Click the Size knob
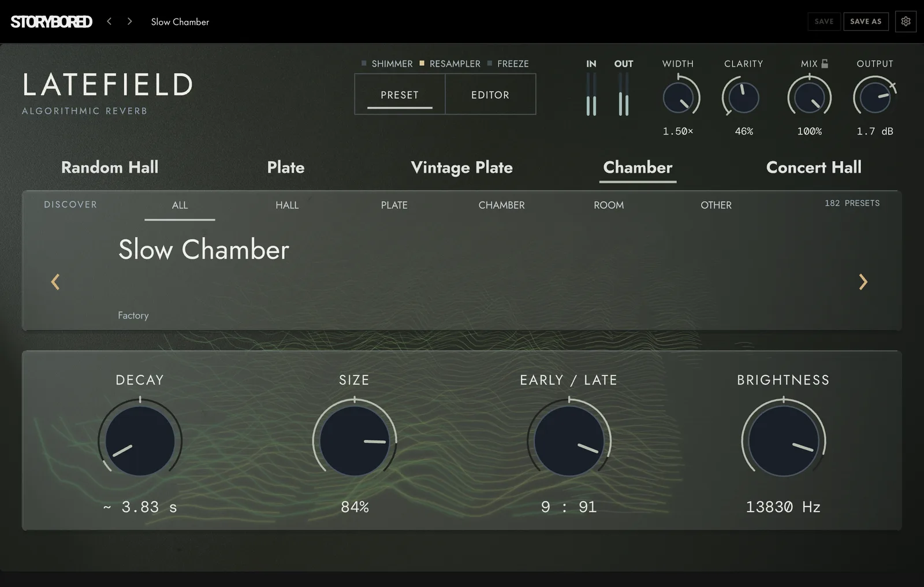This screenshot has width=924, height=587. [355, 441]
